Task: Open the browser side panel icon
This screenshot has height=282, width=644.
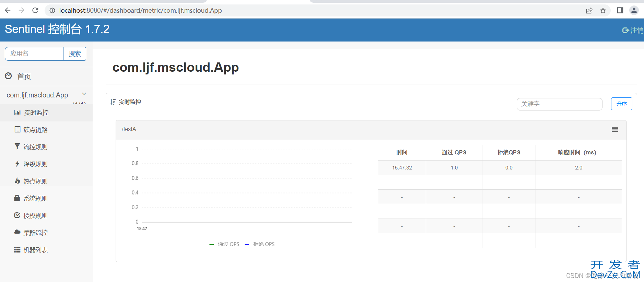Action: pyautogui.click(x=620, y=10)
